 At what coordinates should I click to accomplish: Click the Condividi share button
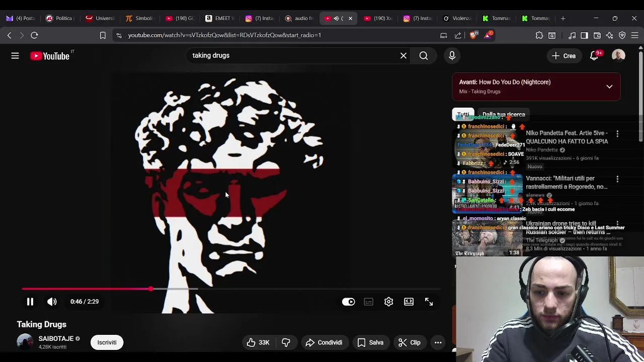(x=324, y=342)
